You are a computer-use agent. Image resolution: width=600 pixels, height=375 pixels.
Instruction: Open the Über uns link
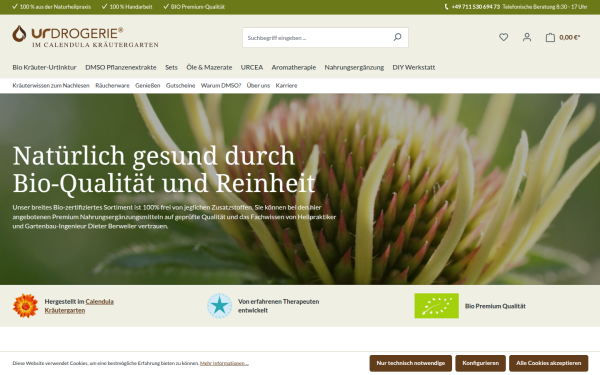[x=258, y=85]
